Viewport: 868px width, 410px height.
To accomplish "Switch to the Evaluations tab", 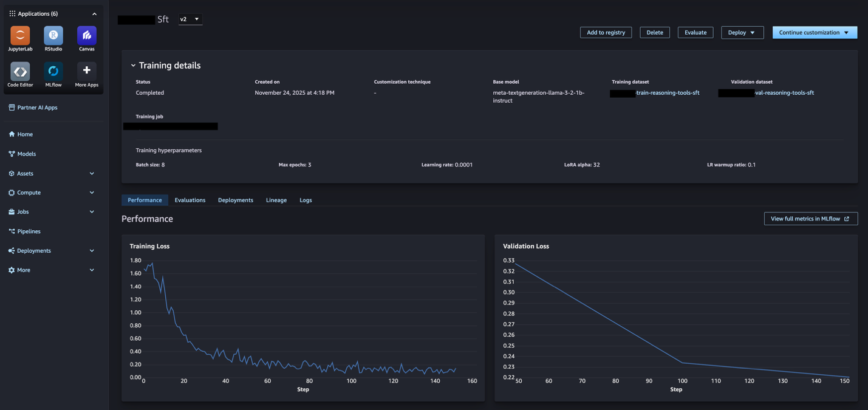I will (x=190, y=200).
